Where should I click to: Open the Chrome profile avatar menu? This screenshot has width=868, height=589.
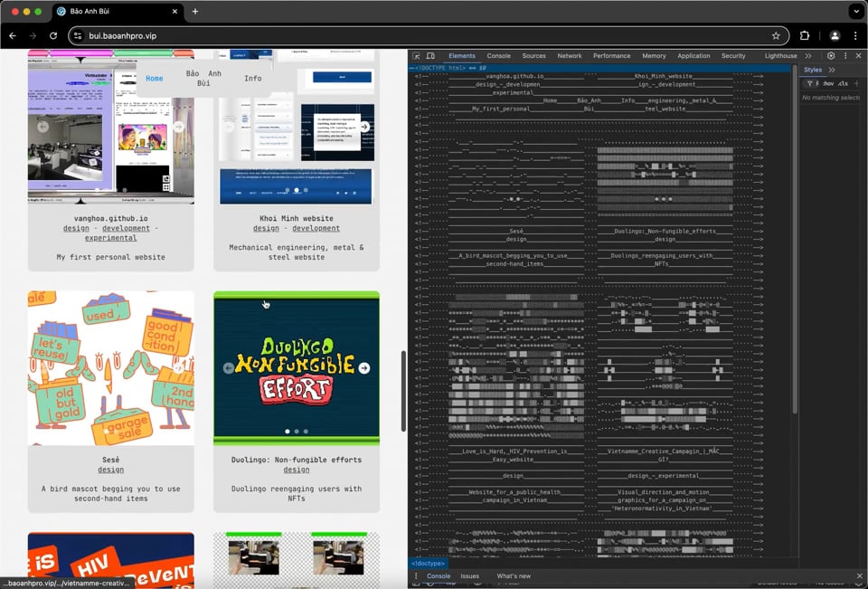[x=835, y=35]
